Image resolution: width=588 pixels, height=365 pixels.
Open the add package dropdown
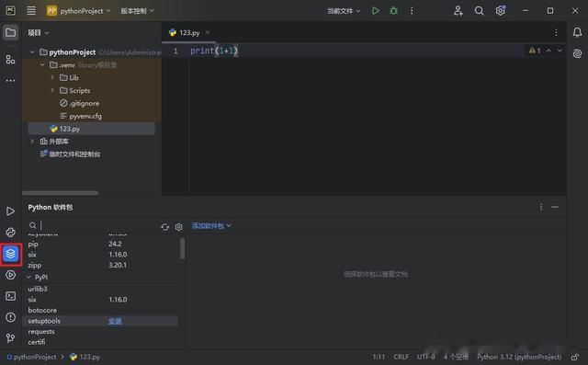tap(211, 226)
